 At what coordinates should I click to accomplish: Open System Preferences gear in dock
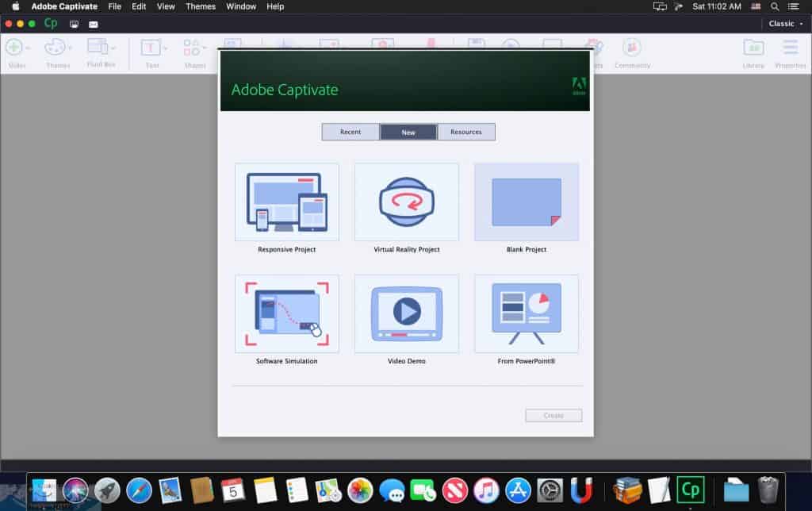[550, 490]
